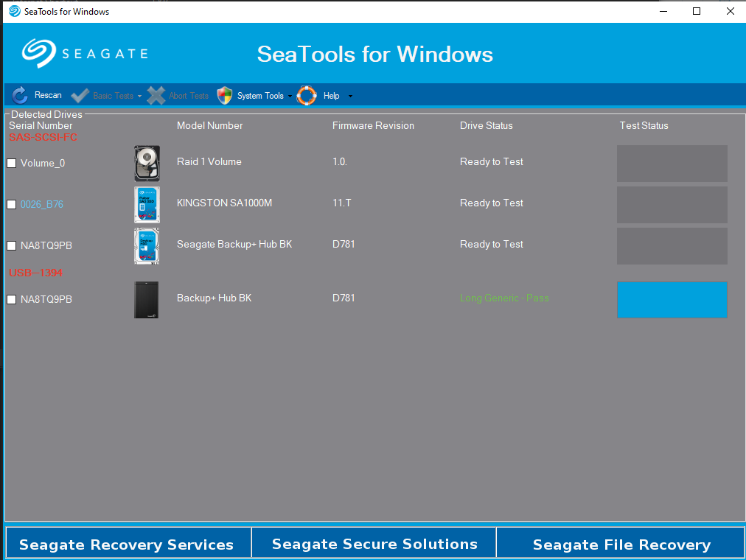Click Ready to Test for Raid 1 Volume

[x=492, y=161]
